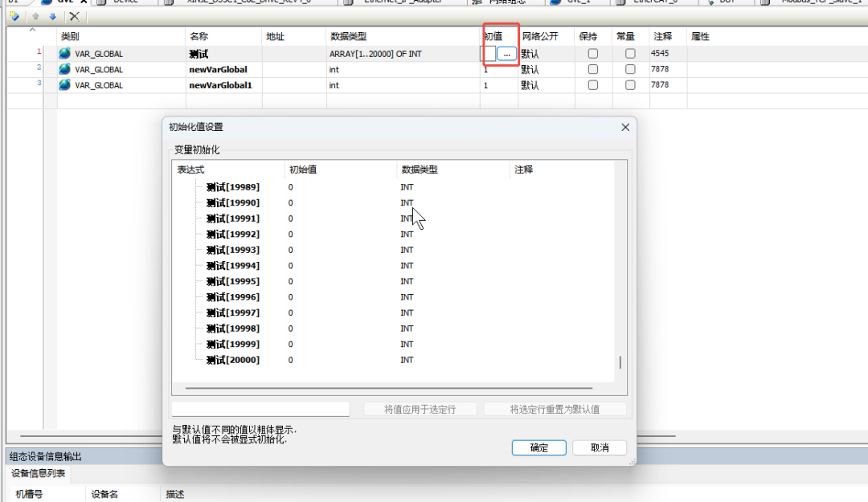Select tree row 测试[19991]
The height and width of the screenshot is (502, 868).
232,218
